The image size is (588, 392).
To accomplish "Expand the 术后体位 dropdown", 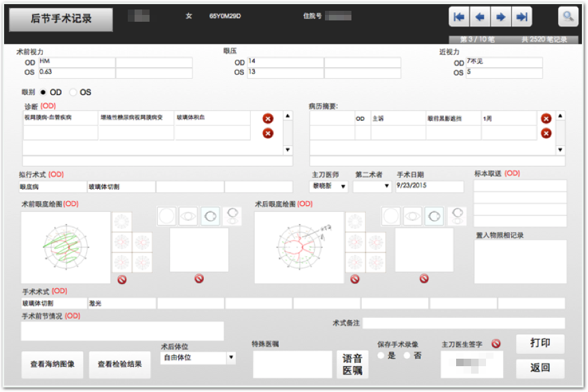I will pyautogui.click(x=231, y=357).
